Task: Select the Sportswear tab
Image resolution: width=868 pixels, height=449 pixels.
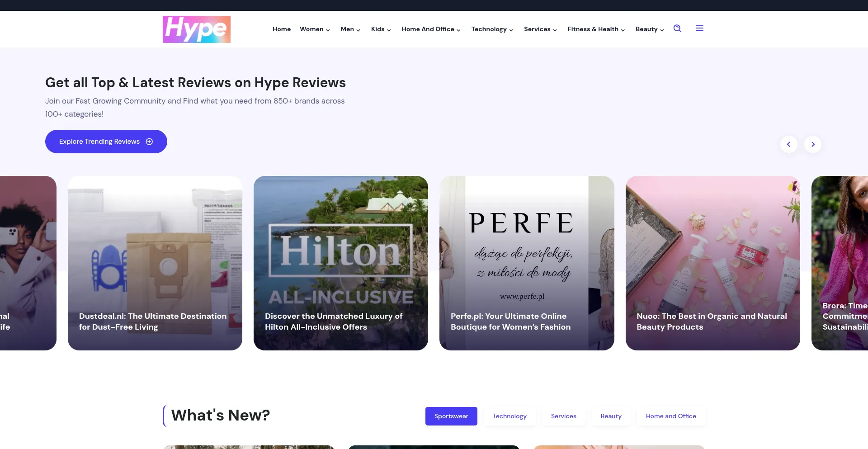Action: coord(451,416)
